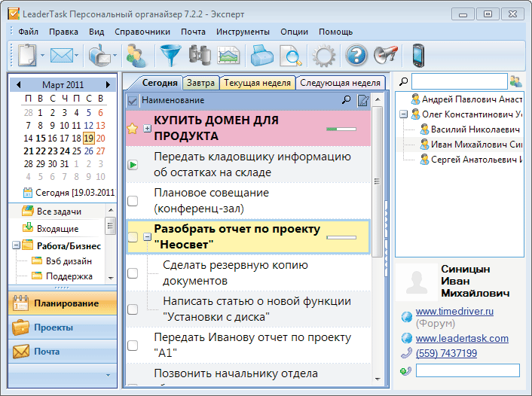
Task: Click the binoculars search icon
Action: [x=200, y=55]
